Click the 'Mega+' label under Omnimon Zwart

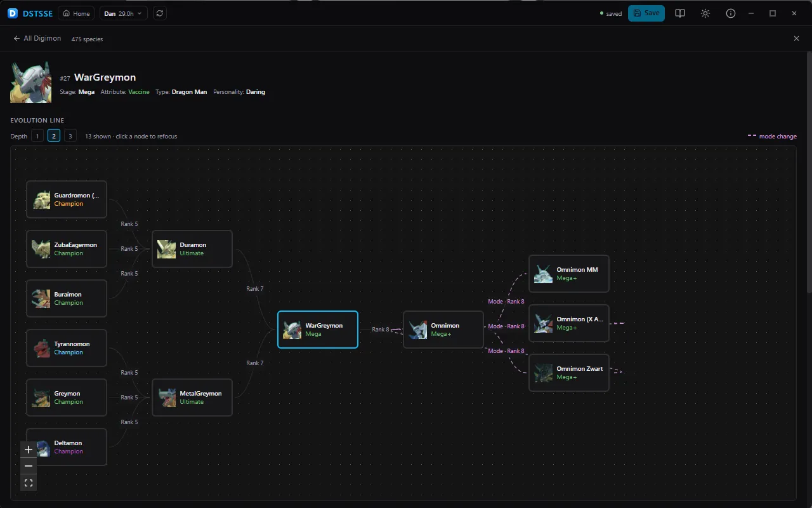pyautogui.click(x=566, y=377)
